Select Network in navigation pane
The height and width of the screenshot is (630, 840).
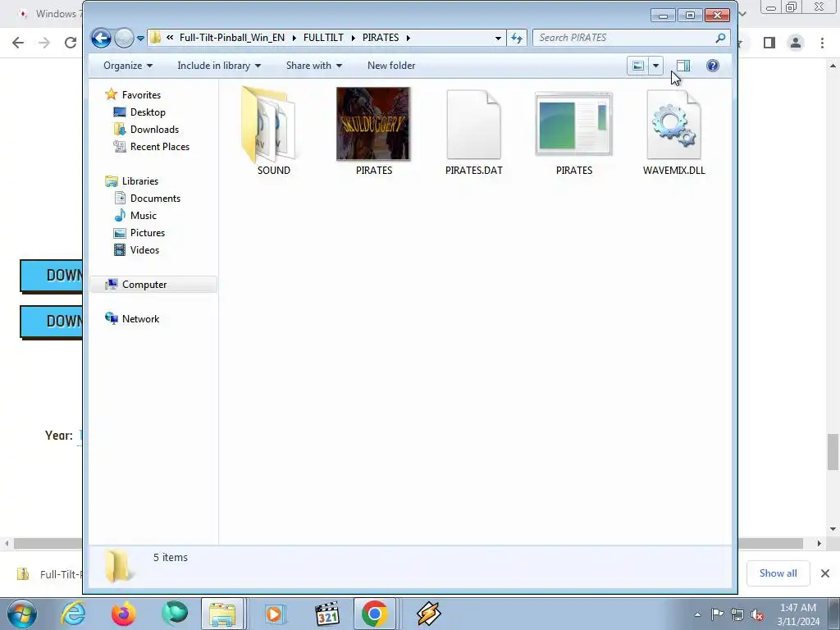point(140,319)
